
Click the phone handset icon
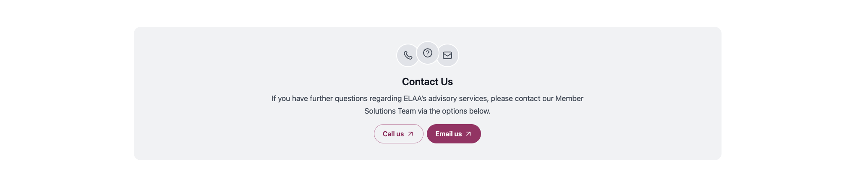(408, 55)
